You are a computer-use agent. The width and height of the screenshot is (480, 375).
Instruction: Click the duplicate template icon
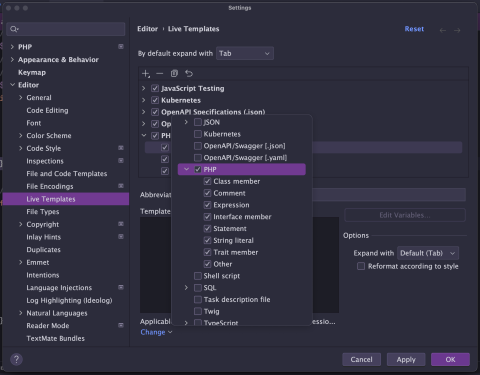click(x=174, y=73)
